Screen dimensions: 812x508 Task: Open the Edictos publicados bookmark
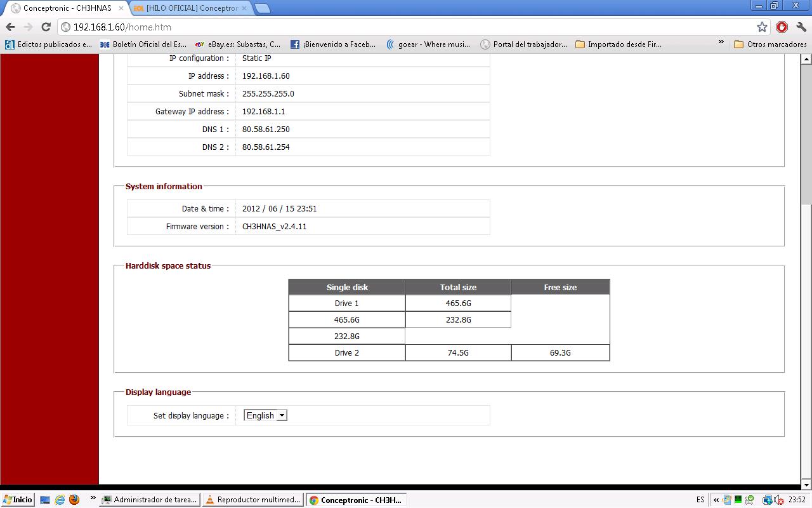click(x=49, y=44)
